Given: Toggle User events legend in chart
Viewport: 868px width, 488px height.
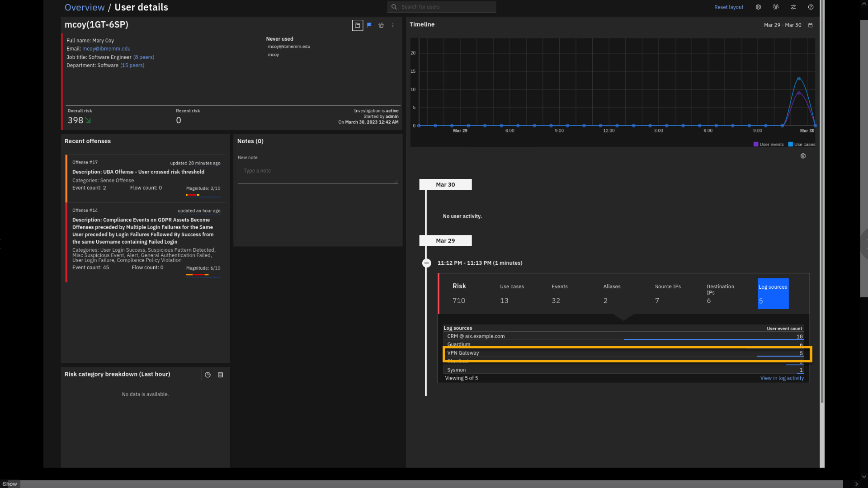Looking at the screenshot, I should [x=768, y=145].
